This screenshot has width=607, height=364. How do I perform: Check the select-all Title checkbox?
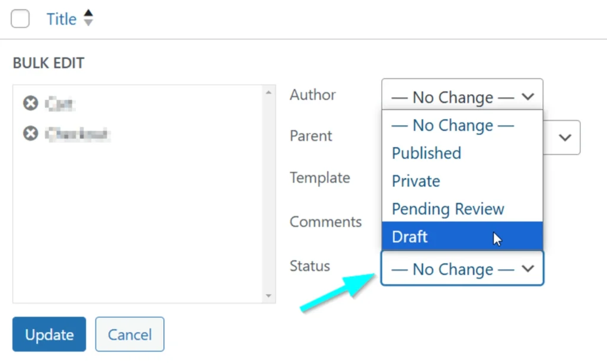(x=20, y=18)
